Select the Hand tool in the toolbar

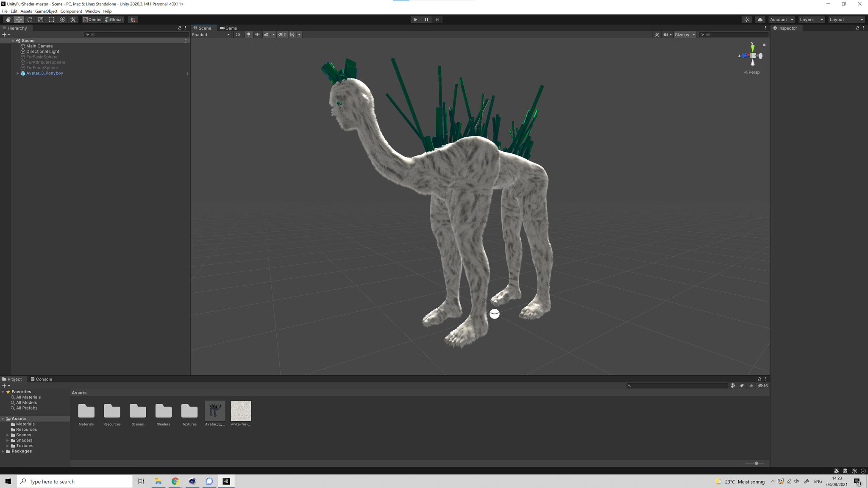pos(8,19)
